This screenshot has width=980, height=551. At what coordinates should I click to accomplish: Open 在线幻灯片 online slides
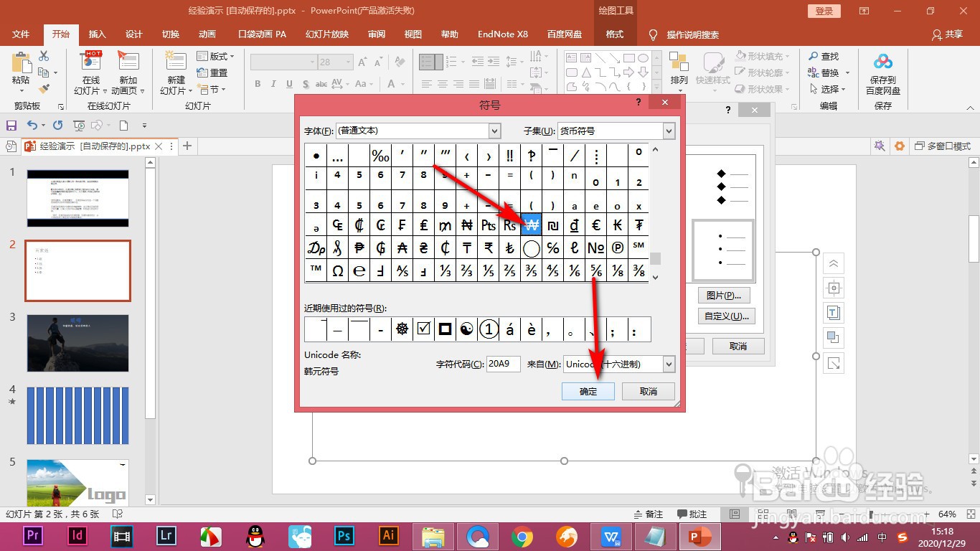tap(91, 72)
